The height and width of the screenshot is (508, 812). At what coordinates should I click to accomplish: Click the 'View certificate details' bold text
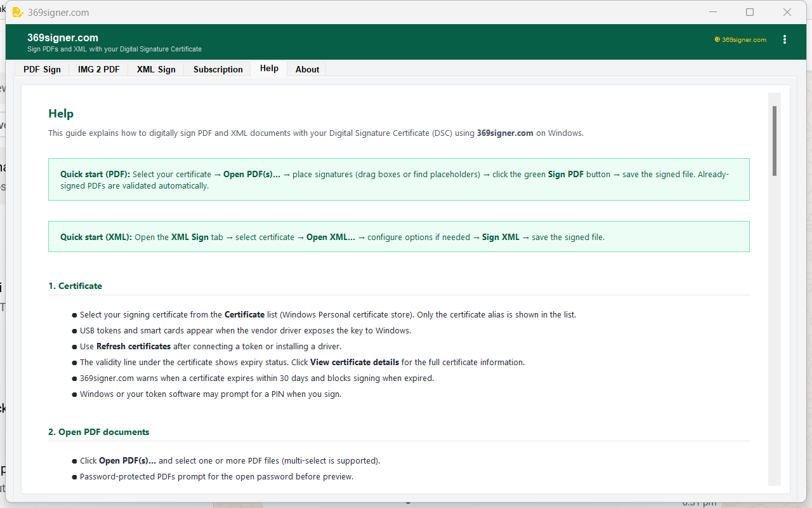355,362
